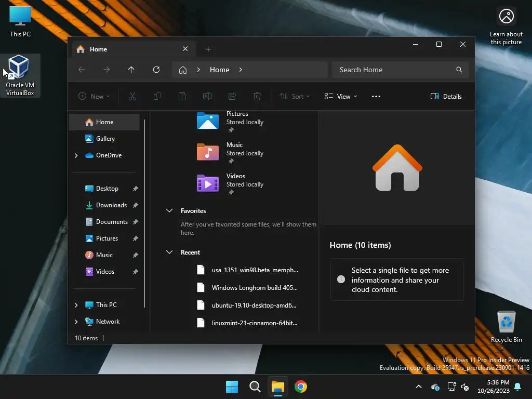The width and height of the screenshot is (532, 399).
Task: Click the network tray icon
Action: pyautogui.click(x=451, y=387)
